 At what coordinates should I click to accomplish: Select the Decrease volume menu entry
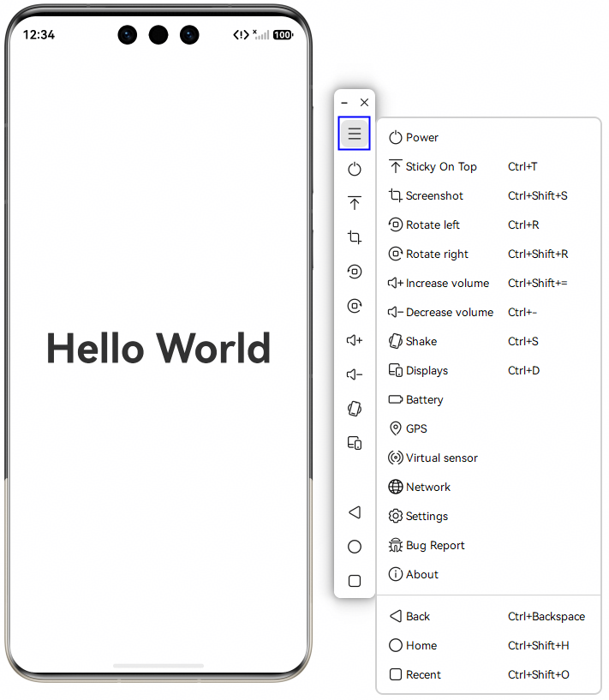(449, 313)
